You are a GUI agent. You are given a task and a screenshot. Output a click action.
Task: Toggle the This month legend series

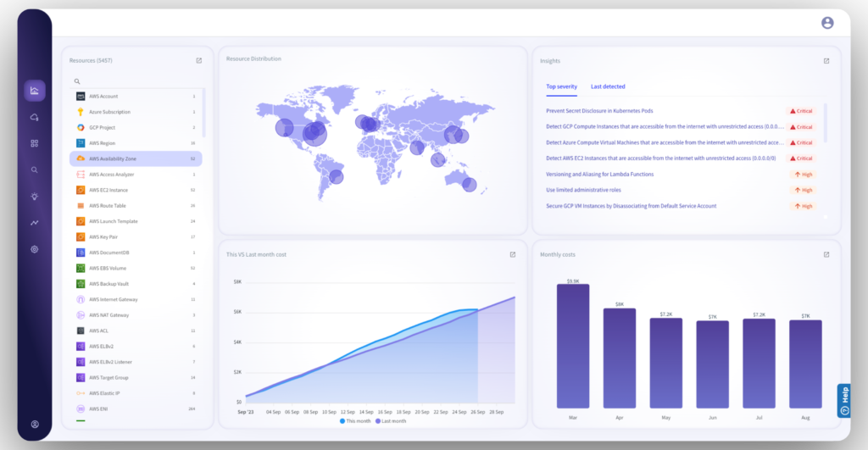coord(355,421)
